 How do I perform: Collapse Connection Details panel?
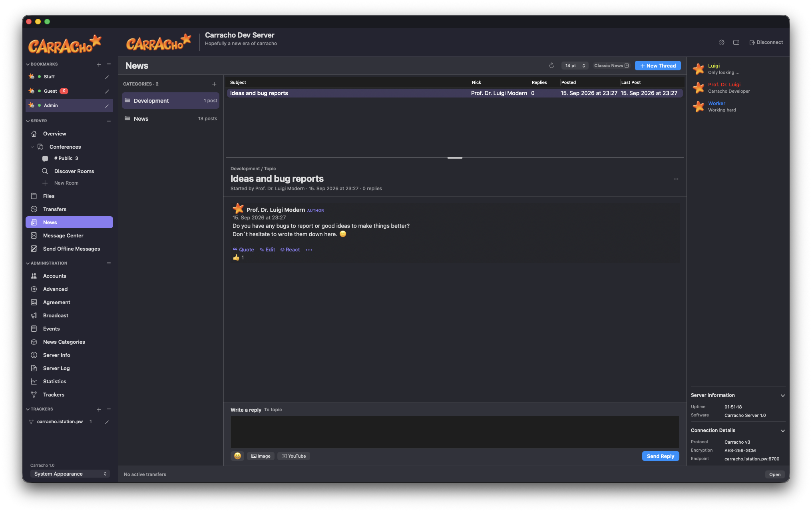782,430
